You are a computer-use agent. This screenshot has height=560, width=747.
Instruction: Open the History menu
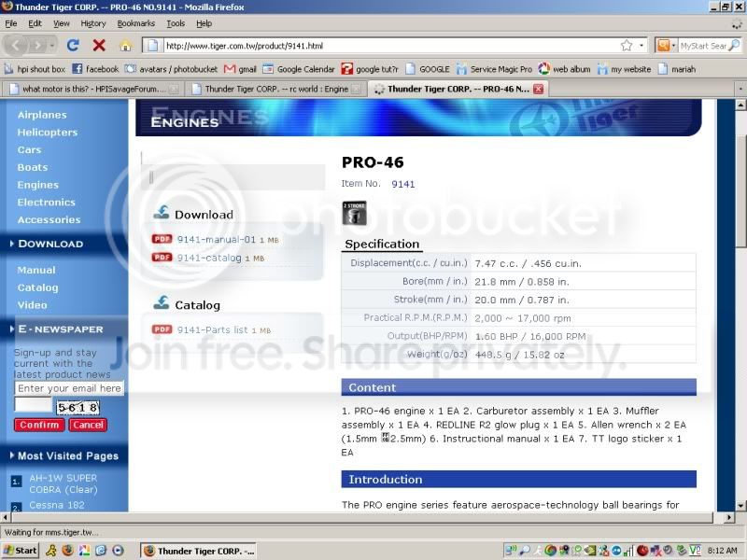[92, 23]
